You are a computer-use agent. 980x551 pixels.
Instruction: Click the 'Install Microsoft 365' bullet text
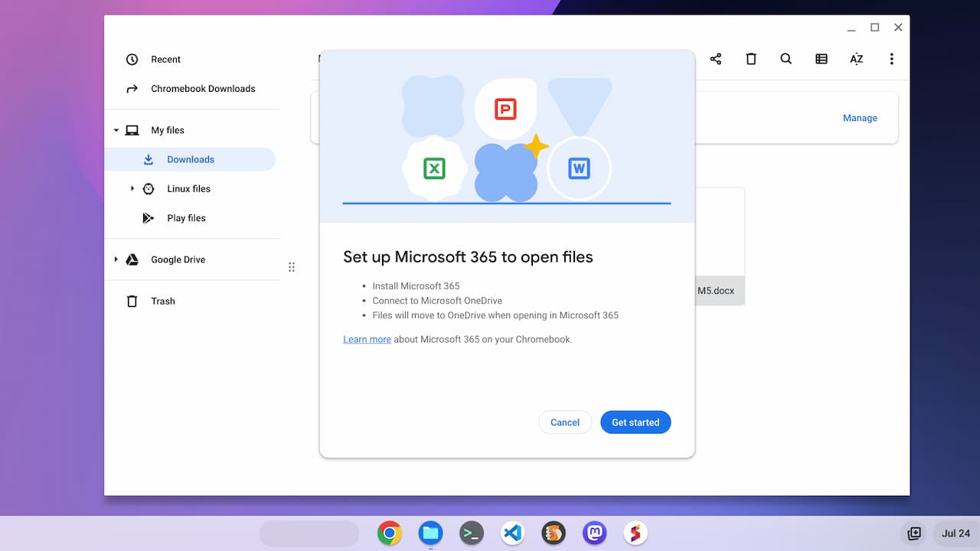click(416, 286)
